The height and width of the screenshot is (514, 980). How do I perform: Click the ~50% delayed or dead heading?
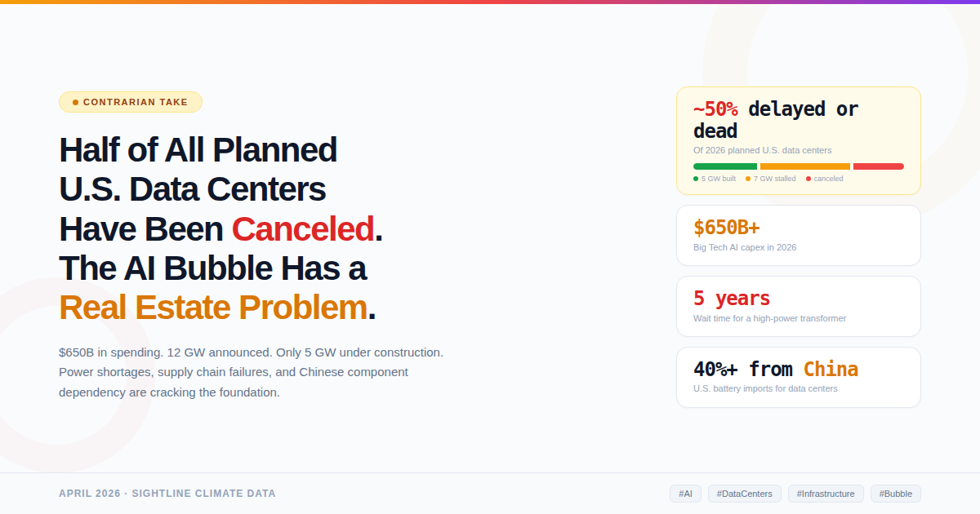pos(776,120)
